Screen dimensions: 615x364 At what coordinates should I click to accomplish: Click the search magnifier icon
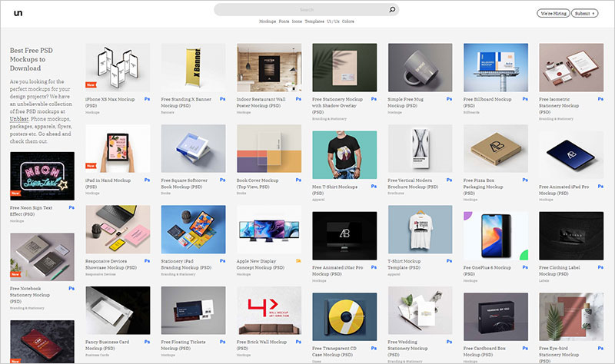[392, 9]
